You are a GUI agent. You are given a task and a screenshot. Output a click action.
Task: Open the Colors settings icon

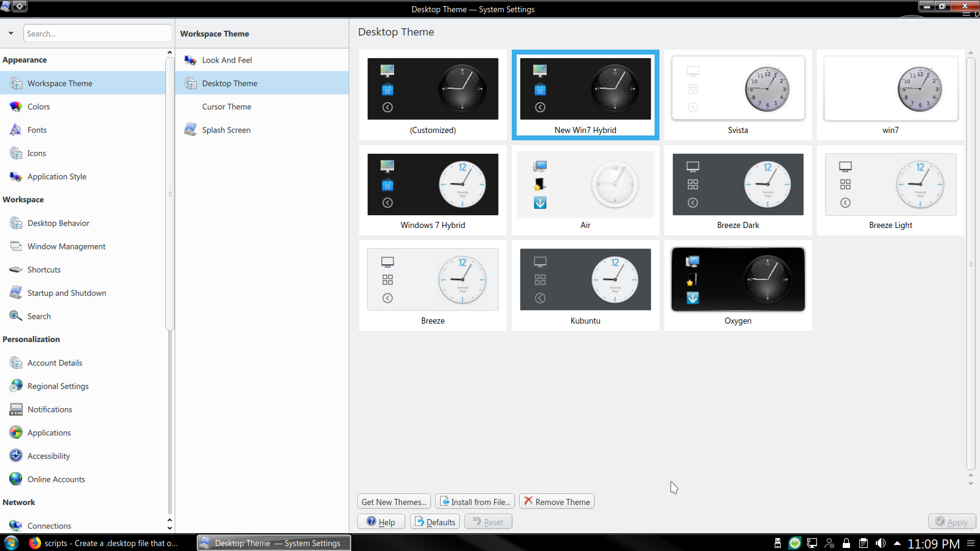(16, 107)
